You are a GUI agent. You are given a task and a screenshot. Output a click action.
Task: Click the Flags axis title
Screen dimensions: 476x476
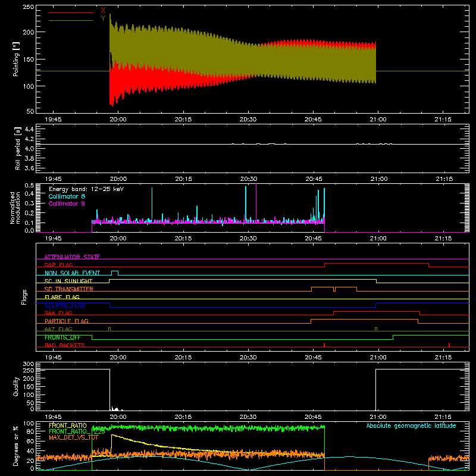click(x=24, y=297)
